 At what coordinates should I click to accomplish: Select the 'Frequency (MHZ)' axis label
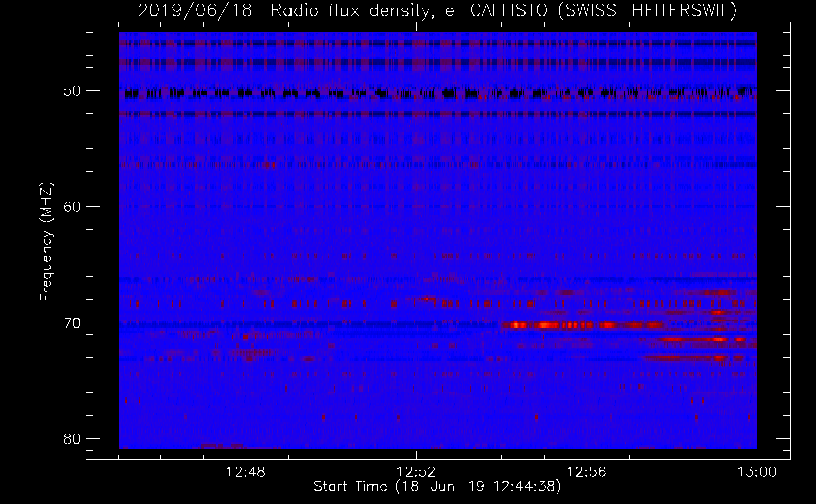tap(46, 242)
